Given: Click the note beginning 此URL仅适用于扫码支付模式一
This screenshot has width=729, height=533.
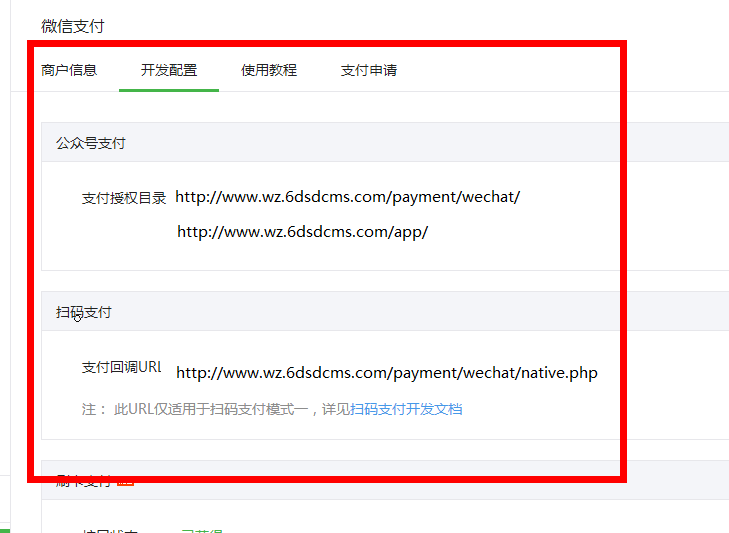Looking at the screenshot, I should [x=272, y=409].
